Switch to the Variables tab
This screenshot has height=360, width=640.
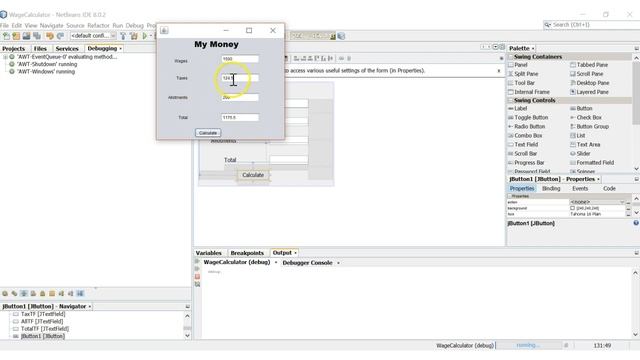[209, 253]
